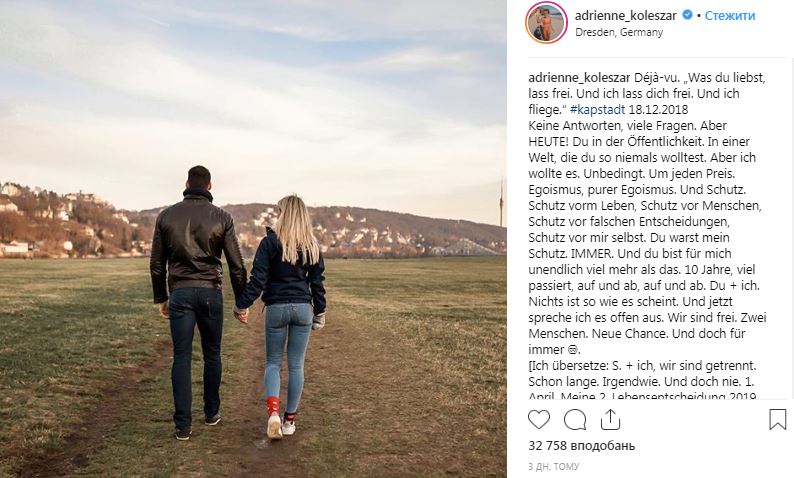Open adrienne_koleszar profile from the header username

(x=625, y=16)
